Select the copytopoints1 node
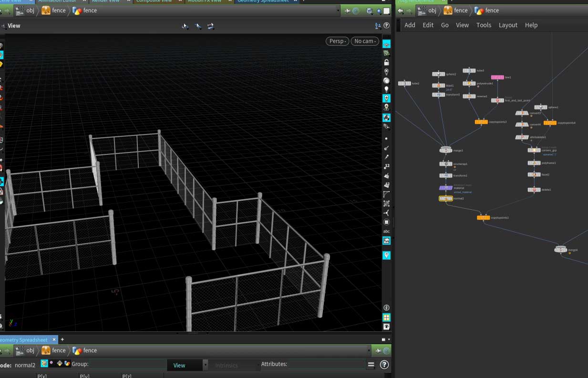 tap(483, 218)
